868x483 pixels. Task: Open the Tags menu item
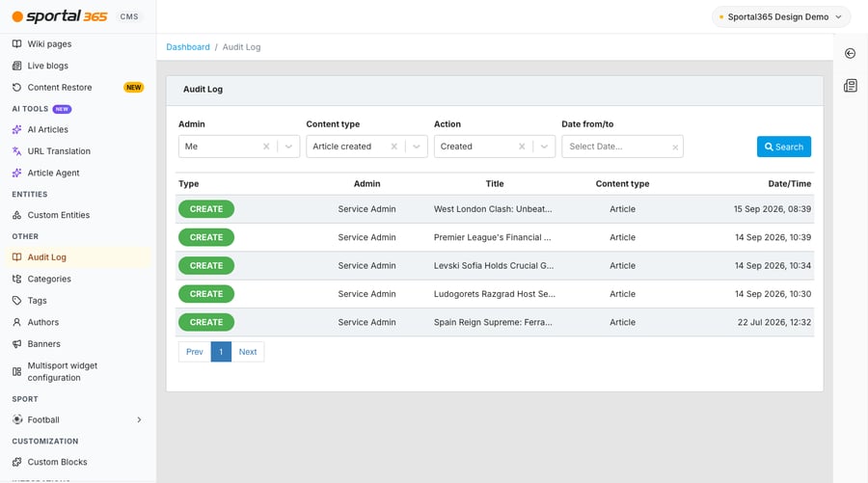(x=77, y=301)
